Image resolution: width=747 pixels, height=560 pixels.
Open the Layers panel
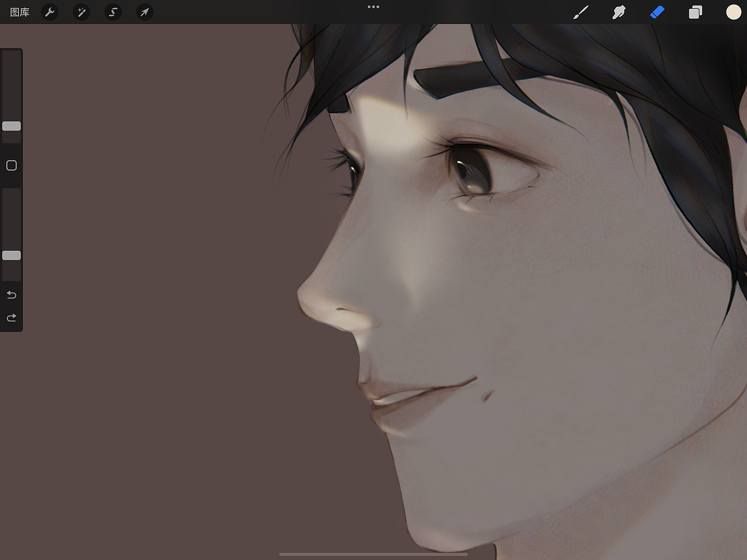pos(695,12)
